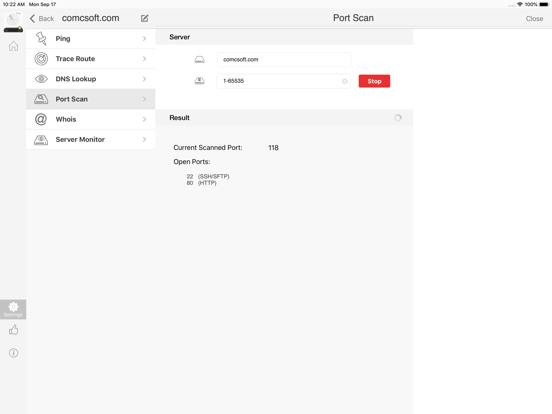Screen dimensions: 552x414
Task: Open the Ping tool
Action: [x=90, y=38]
